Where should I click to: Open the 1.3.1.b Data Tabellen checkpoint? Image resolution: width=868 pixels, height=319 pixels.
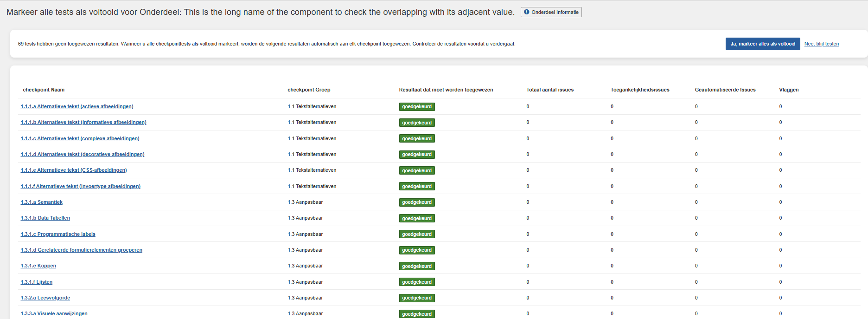click(x=45, y=218)
